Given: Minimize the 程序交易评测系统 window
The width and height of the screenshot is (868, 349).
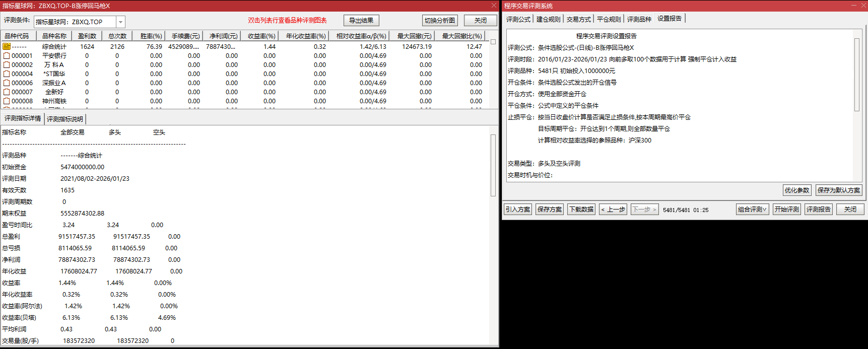Looking at the screenshot, I should 853,6.
